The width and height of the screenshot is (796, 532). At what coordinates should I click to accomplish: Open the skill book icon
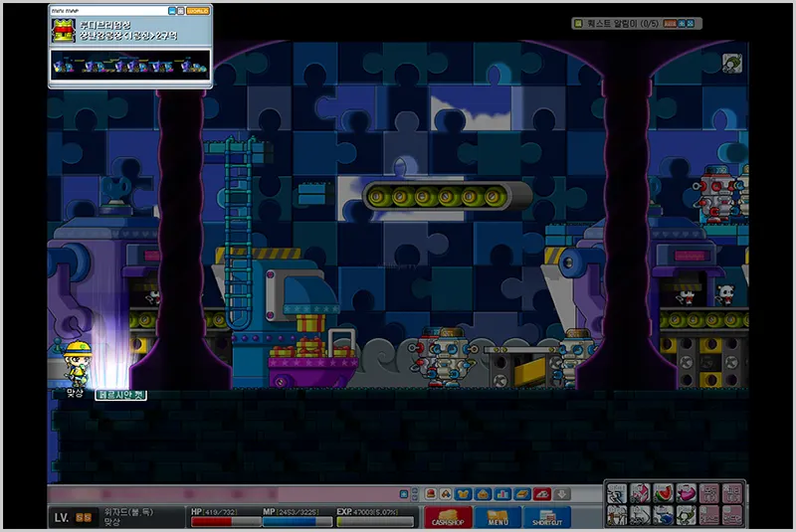(522, 494)
